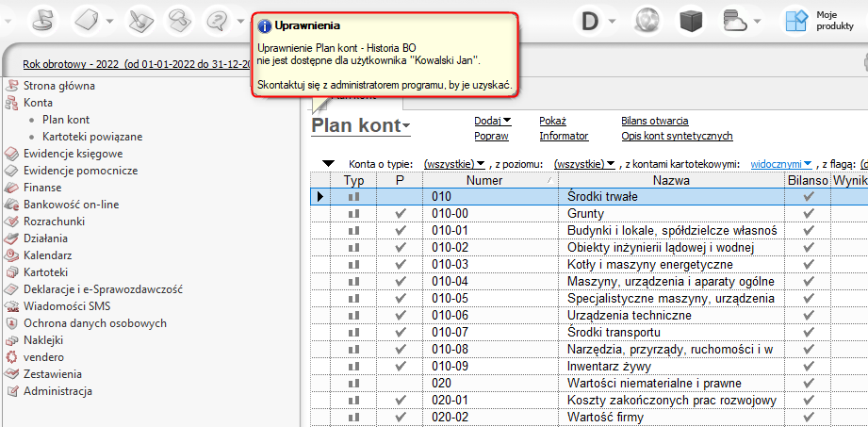Toggle Bilansowe checkmark for Środki trwałe
The image size is (868, 427).
[x=809, y=196]
